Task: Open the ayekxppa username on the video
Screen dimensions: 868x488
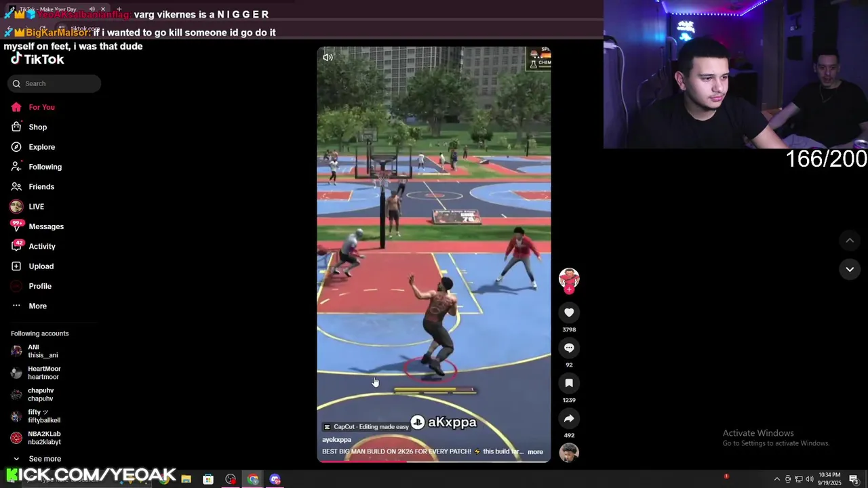Action: (336, 440)
